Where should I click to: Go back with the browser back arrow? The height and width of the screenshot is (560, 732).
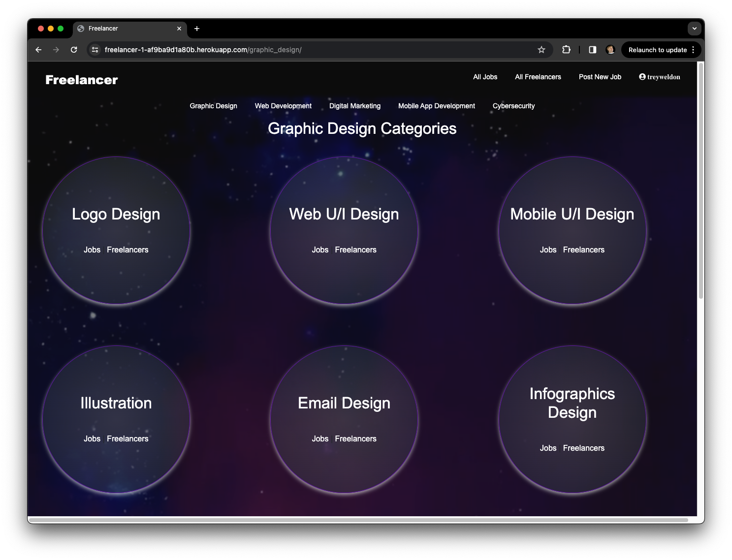(38, 50)
